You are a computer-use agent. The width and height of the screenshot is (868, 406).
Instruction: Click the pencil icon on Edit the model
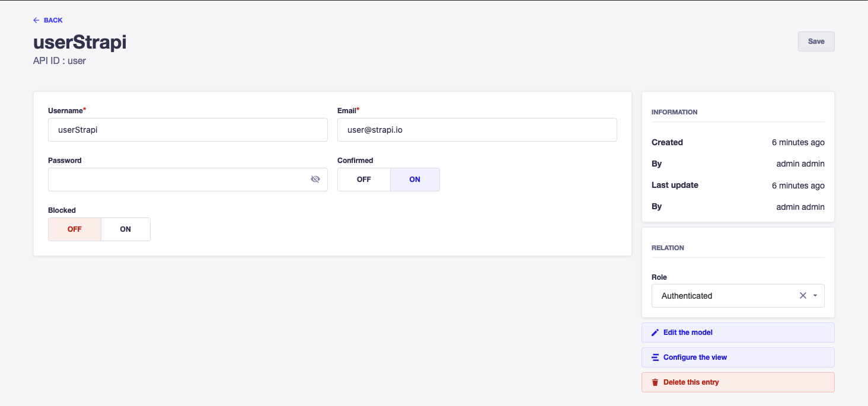[655, 333]
